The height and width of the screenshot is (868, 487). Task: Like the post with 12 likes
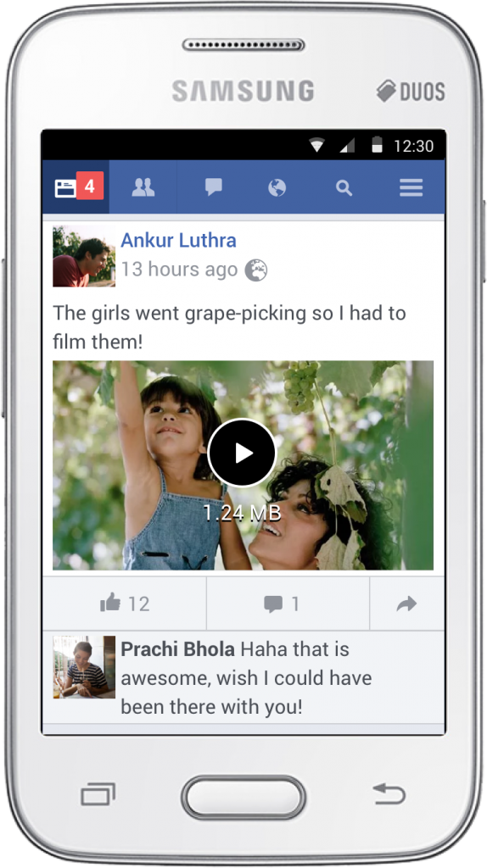point(125,604)
